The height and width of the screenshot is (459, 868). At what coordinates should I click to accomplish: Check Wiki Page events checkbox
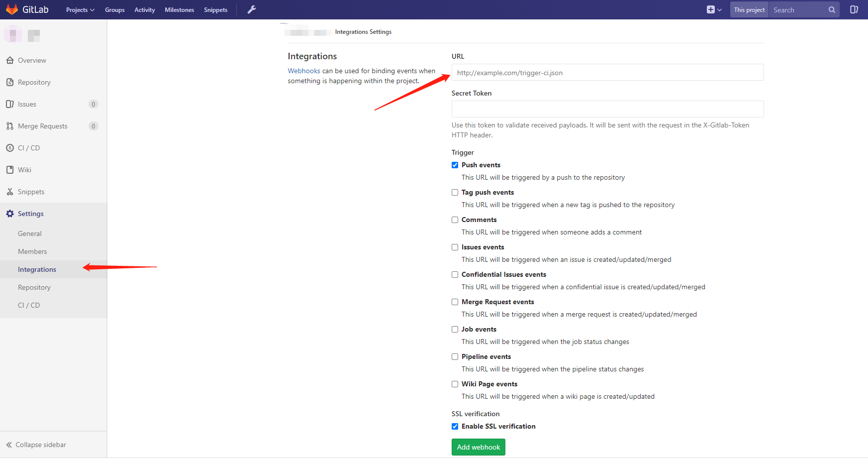pos(455,384)
